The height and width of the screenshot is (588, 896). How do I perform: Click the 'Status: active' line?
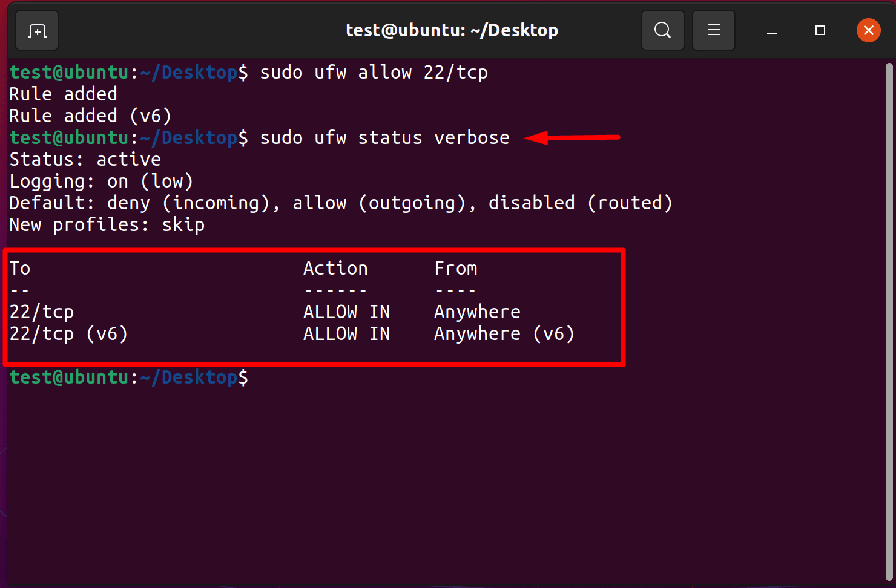[85, 159]
